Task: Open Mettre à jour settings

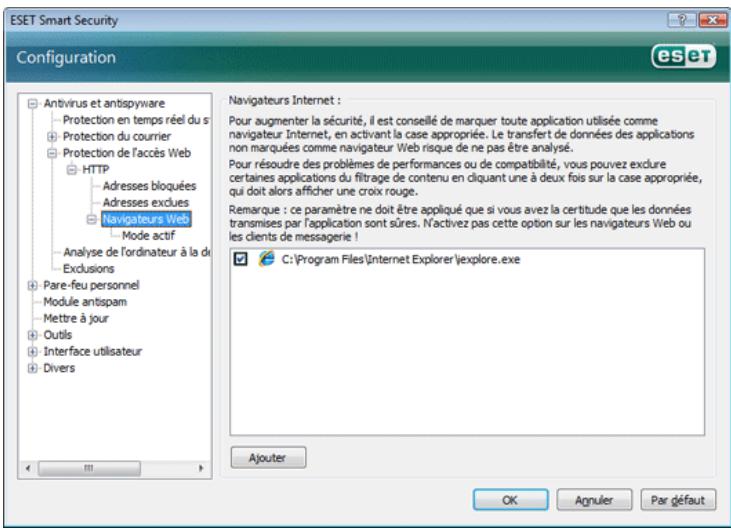Action: pos(76,318)
